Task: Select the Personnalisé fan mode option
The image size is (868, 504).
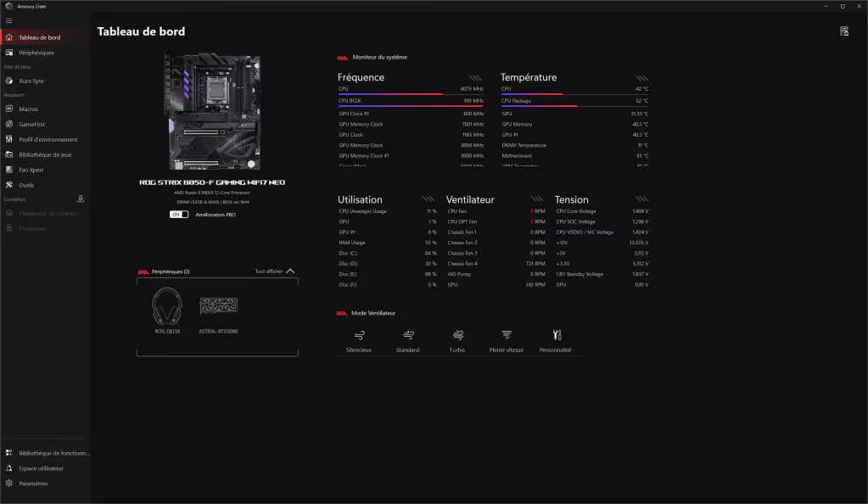Action: pos(556,335)
